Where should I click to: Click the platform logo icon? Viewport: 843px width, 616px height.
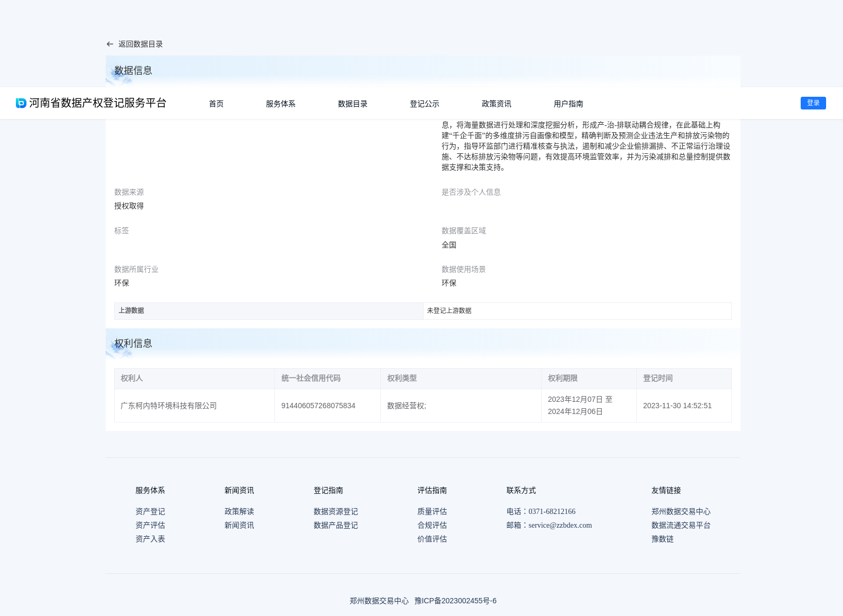21,103
